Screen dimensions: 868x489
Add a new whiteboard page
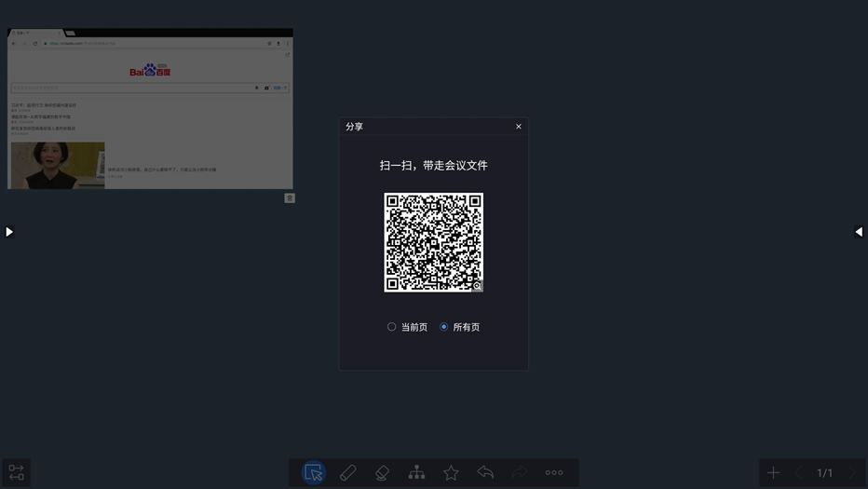[773, 472]
